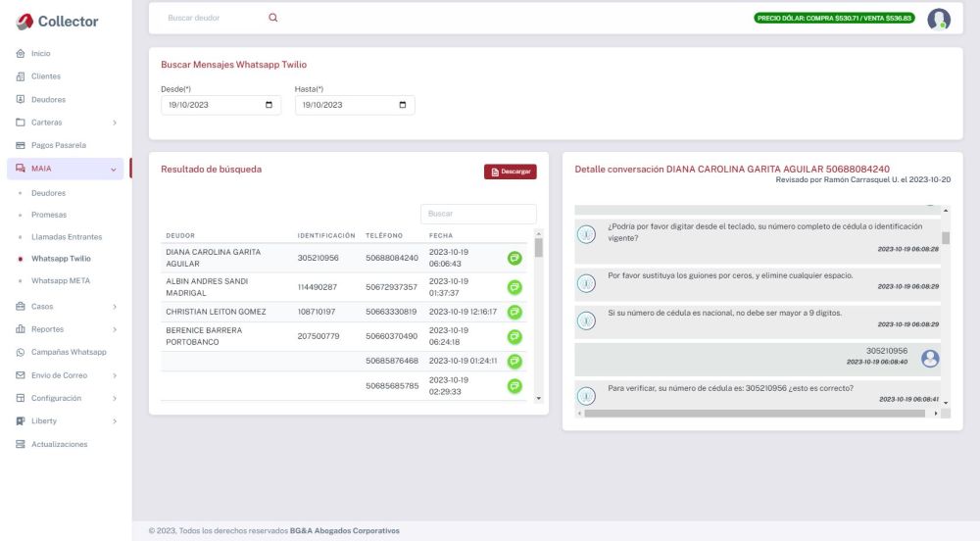Click the Descargar button
This screenshot has width=980, height=541.
click(x=510, y=172)
